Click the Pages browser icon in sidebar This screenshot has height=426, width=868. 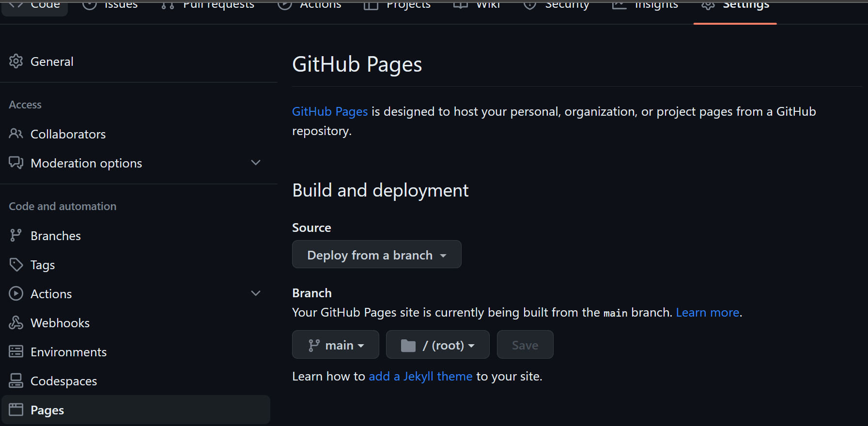[x=16, y=410]
